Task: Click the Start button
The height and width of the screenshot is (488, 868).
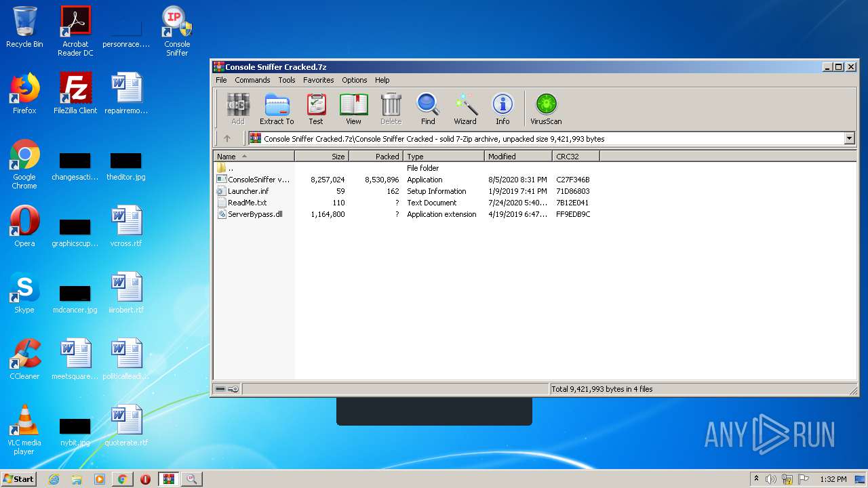Action: click(19, 479)
